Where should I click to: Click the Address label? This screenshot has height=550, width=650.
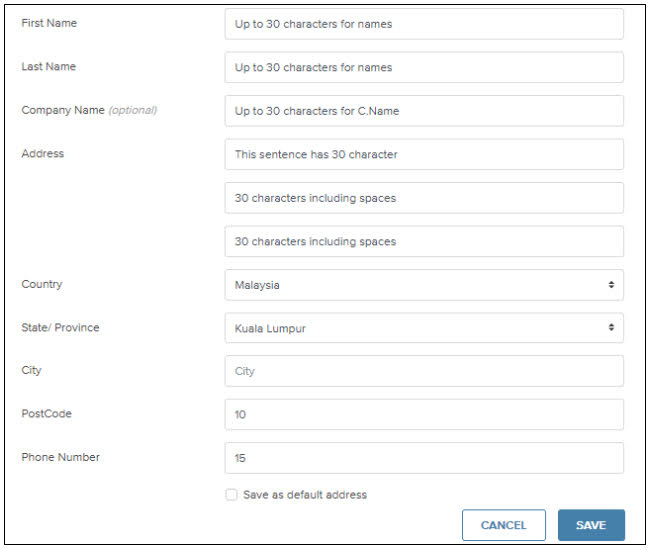click(43, 154)
